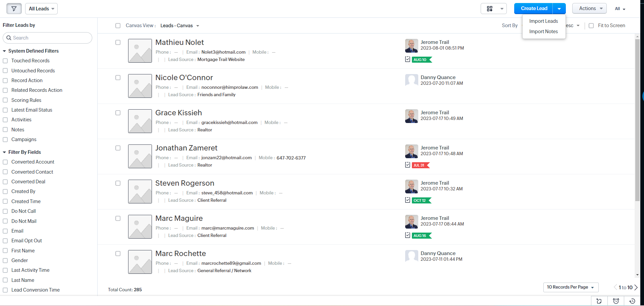Screen dimensions: 644x306
Task: Go to next page of records
Action: pyautogui.click(x=636, y=287)
